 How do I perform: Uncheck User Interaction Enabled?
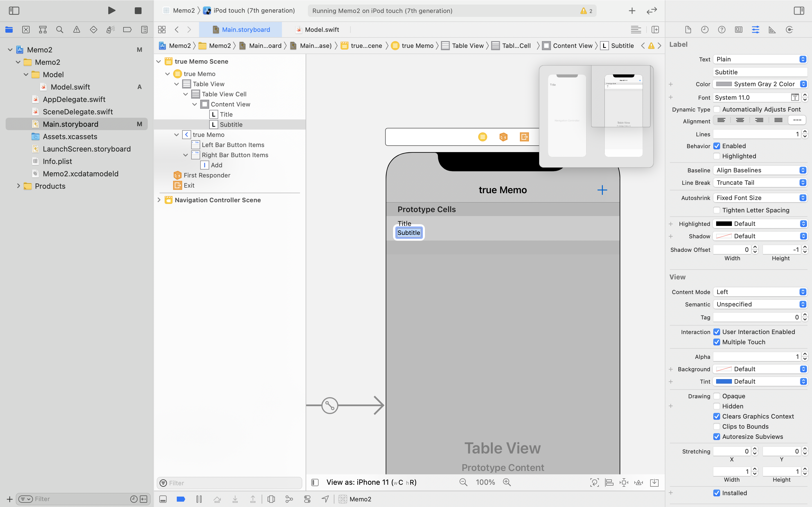tap(717, 332)
